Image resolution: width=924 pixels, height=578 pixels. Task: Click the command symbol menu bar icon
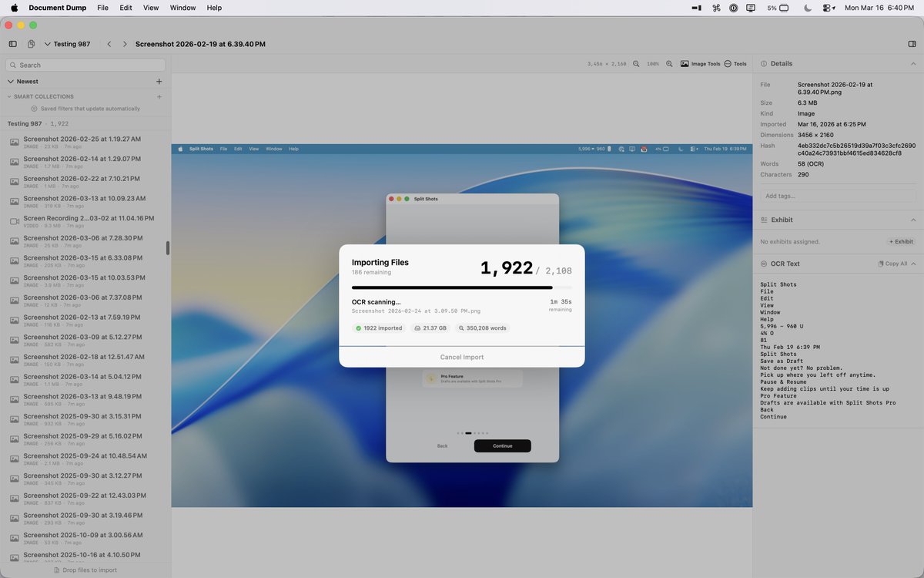pyautogui.click(x=716, y=8)
